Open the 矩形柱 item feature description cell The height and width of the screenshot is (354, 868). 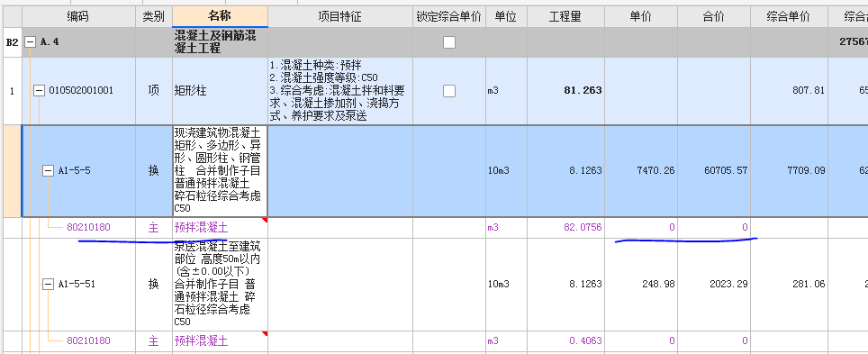(339, 91)
